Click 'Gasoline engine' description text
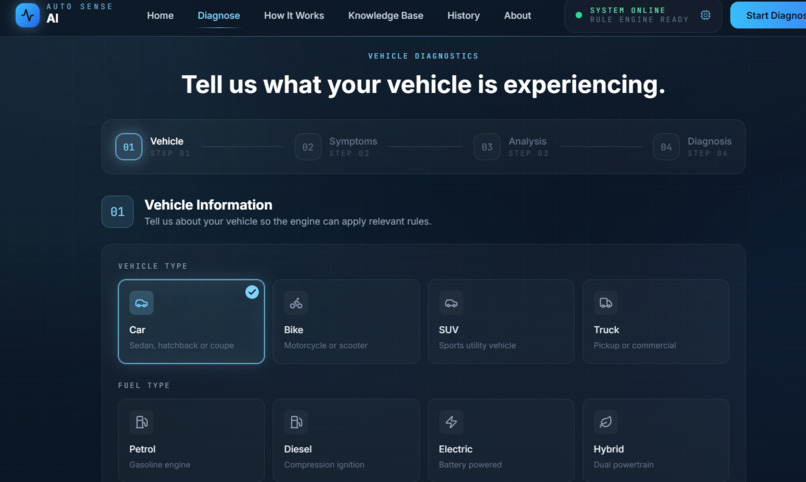 [x=159, y=465]
